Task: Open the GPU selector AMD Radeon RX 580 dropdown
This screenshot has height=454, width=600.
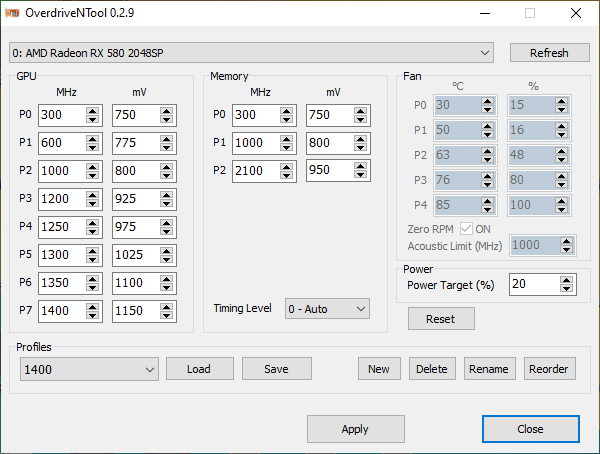Action: tap(251, 53)
